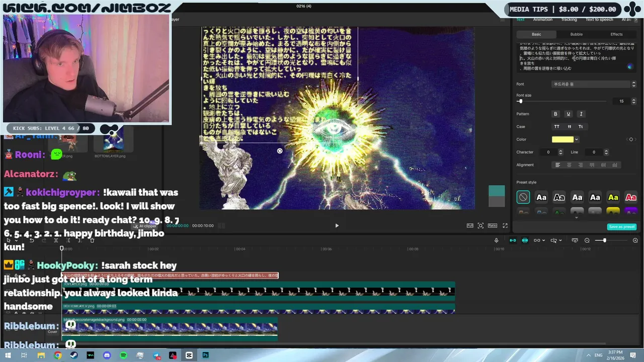Switch to the Animation tab
This screenshot has height=362, width=644.
point(543,20)
